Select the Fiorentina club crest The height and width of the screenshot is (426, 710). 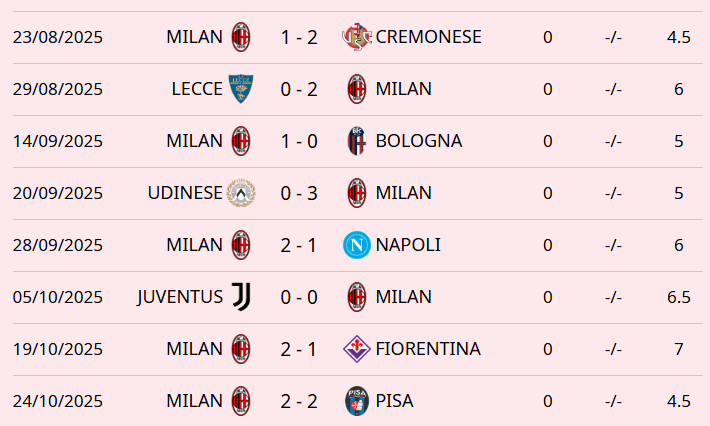(x=357, y=349)
